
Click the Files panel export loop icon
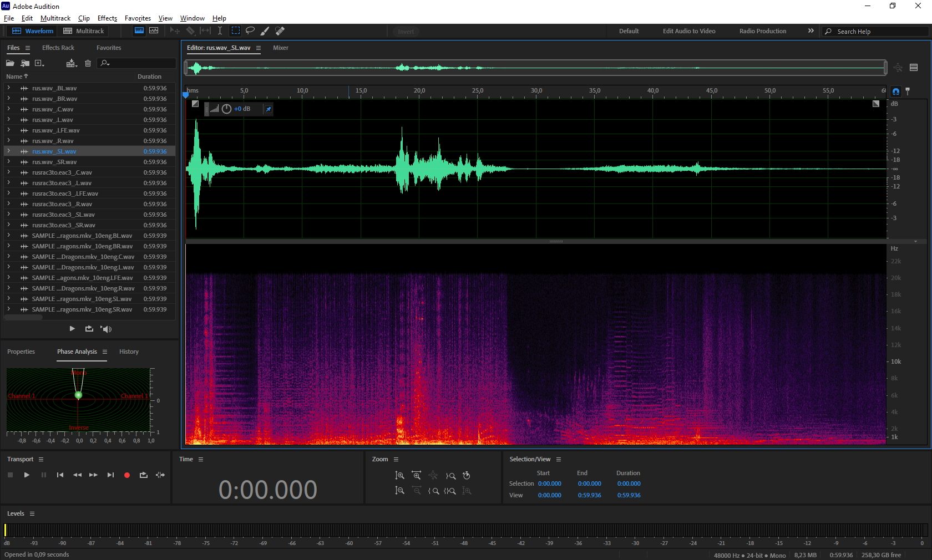(x=89, y=329)
